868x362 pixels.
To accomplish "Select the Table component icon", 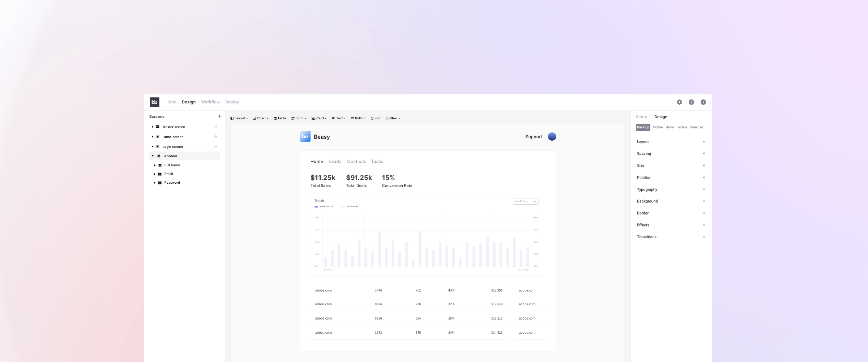I will (279, 118).
